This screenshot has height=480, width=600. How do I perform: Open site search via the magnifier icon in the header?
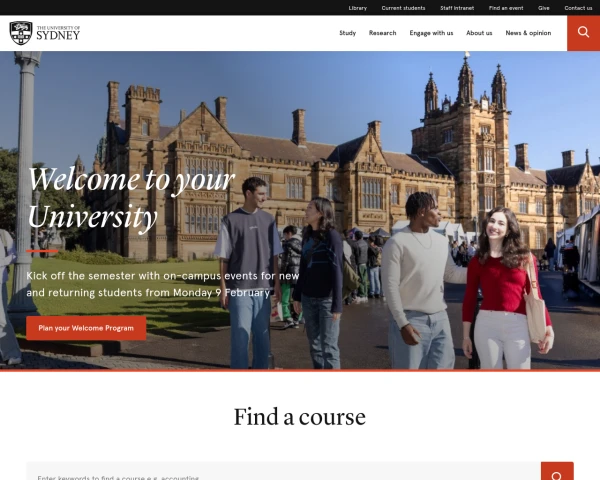tap(583, 33)
